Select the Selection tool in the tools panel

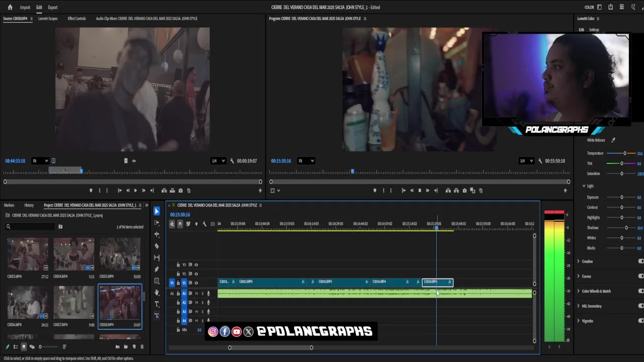156,211
